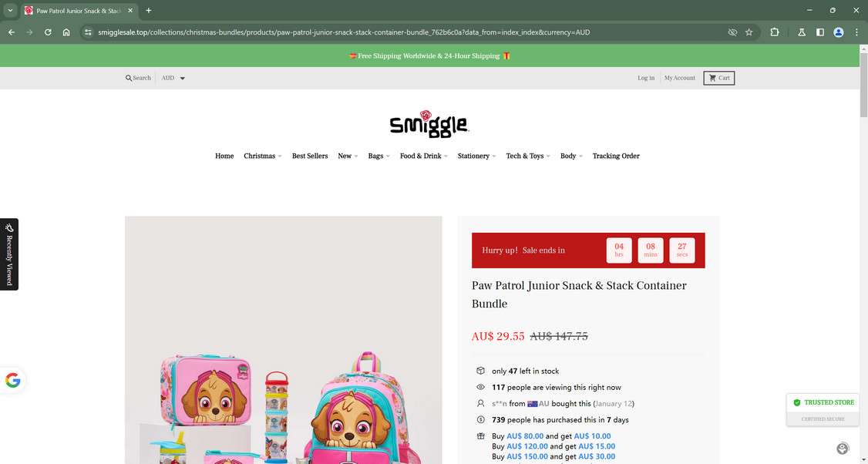Expand the Christmas menu

[x=262, y=156]
